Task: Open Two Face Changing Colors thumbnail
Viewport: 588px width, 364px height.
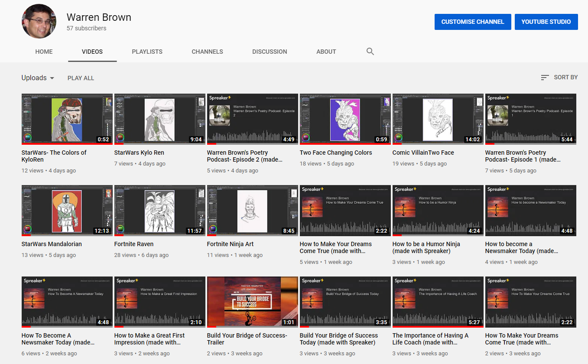Action: pyautogui.click(x=345, y=119)
